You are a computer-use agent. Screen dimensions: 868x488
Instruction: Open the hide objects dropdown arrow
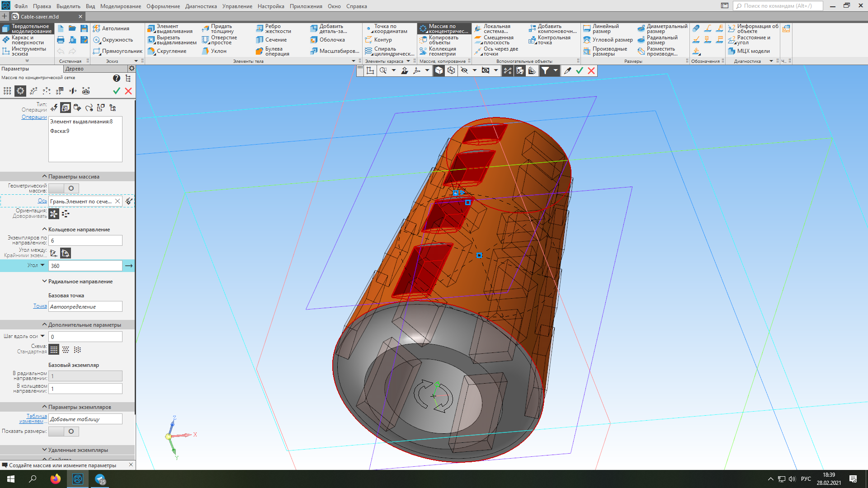click(x=475, y=70)
